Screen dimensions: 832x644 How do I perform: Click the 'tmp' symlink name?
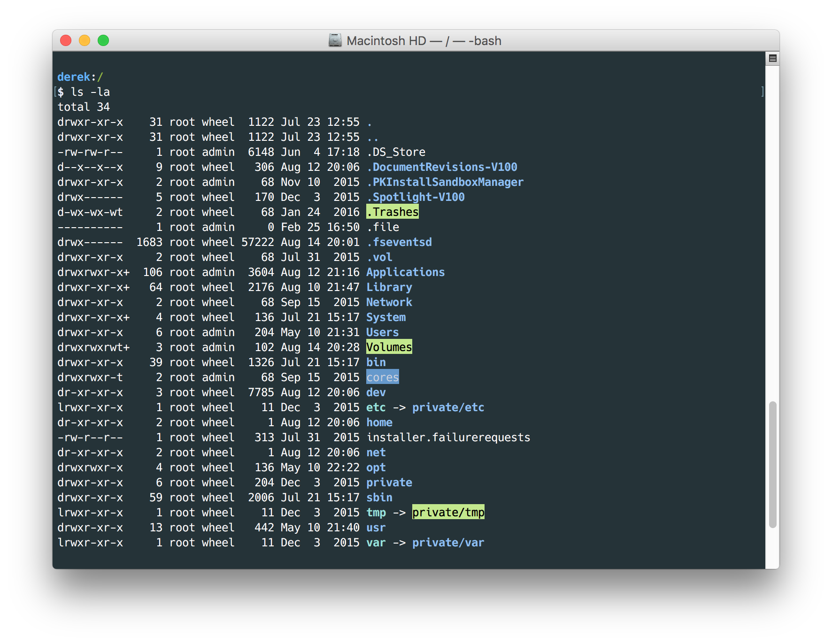pyautogui.click(x=376, y=513)
